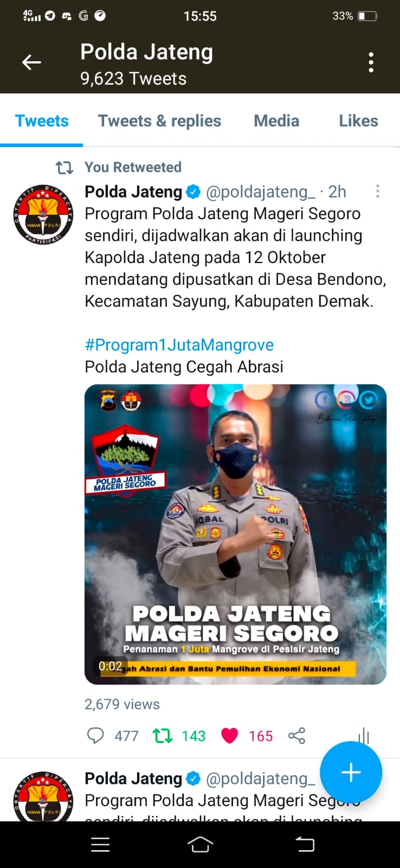Open the Likes tab

point(358,120)
